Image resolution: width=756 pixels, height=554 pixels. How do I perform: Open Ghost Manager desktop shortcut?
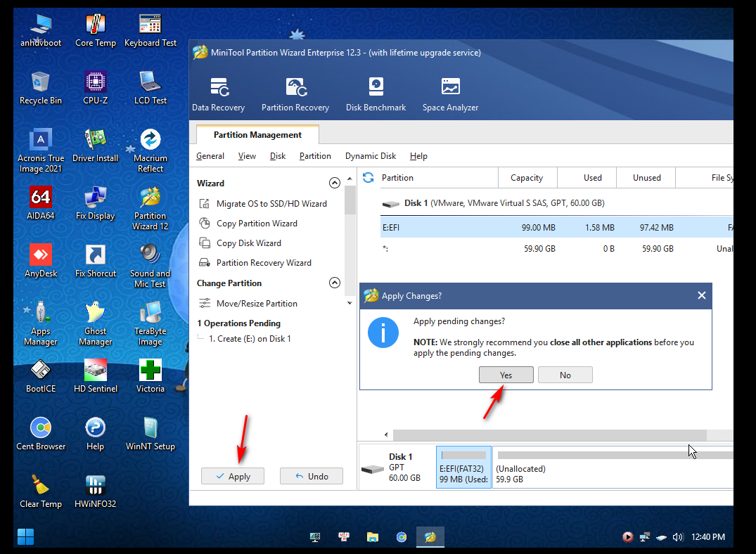[96, 324]
